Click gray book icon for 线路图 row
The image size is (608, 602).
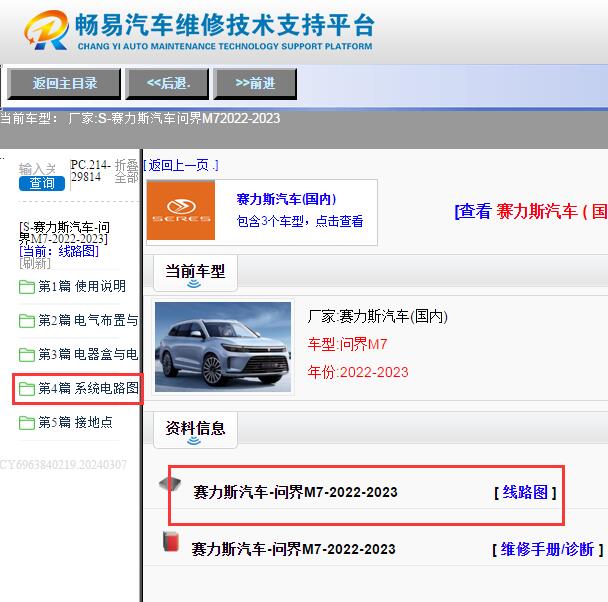coord(170,484)
